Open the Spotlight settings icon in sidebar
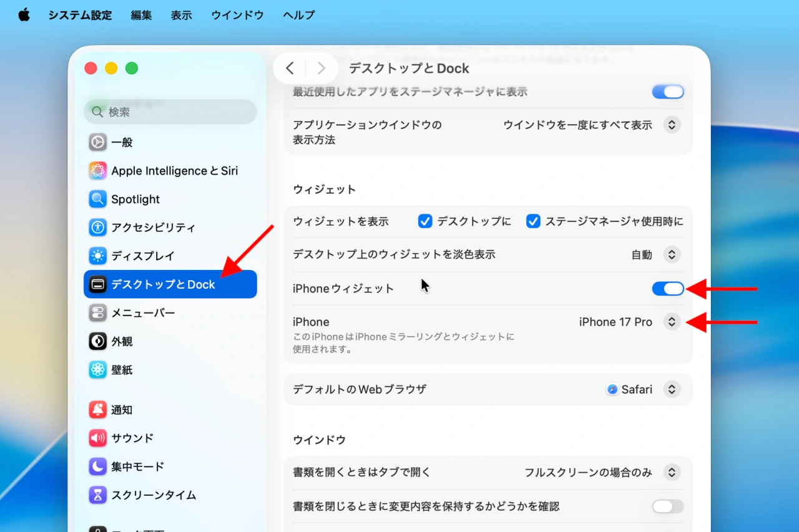799x532 pixels. pos(97,199)
